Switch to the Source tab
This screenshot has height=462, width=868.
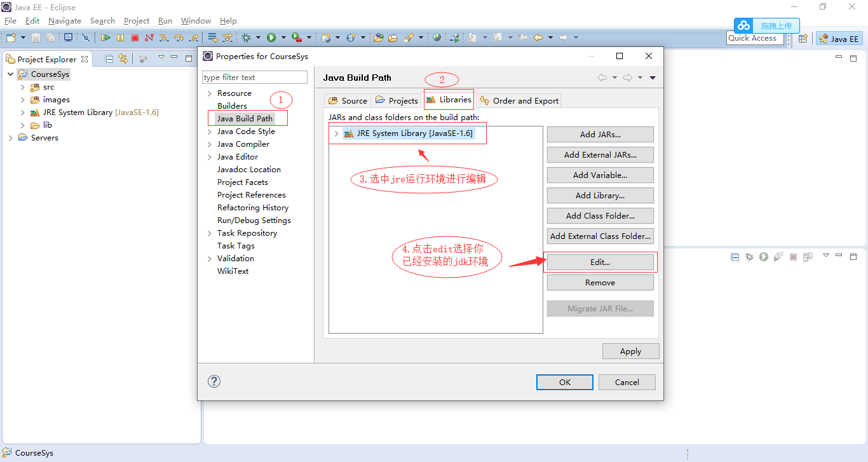coord(348,100)
